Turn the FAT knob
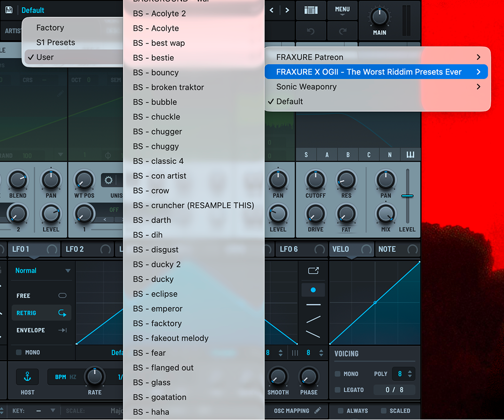 [346, 214]
